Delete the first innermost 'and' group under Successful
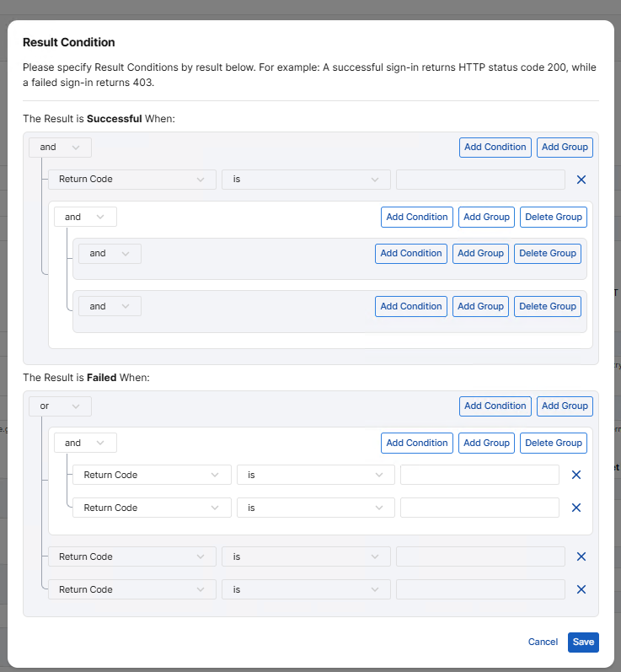This screenshot has width=621, height=672. point(547,253)
